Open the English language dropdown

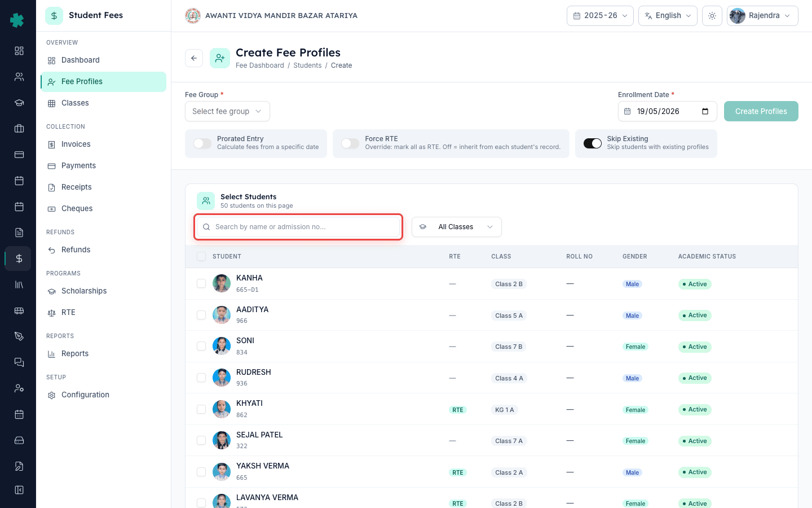(x=668, y=16)
